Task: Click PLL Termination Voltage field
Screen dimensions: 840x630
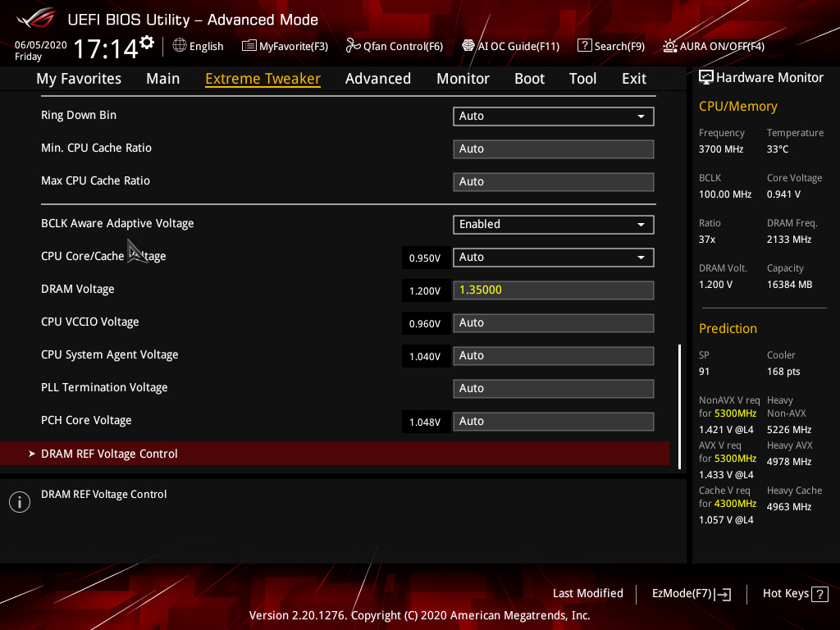Action: [554, 388]
